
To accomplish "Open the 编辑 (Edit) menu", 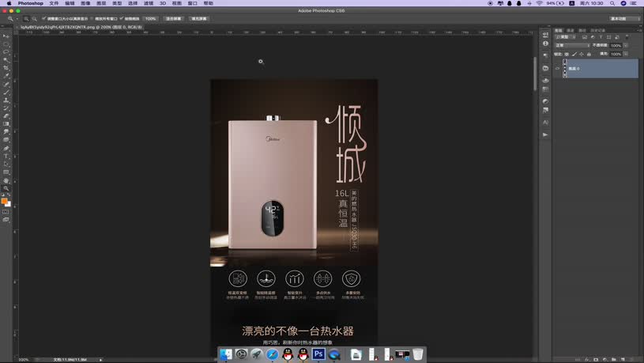I will tap(70, 3).
